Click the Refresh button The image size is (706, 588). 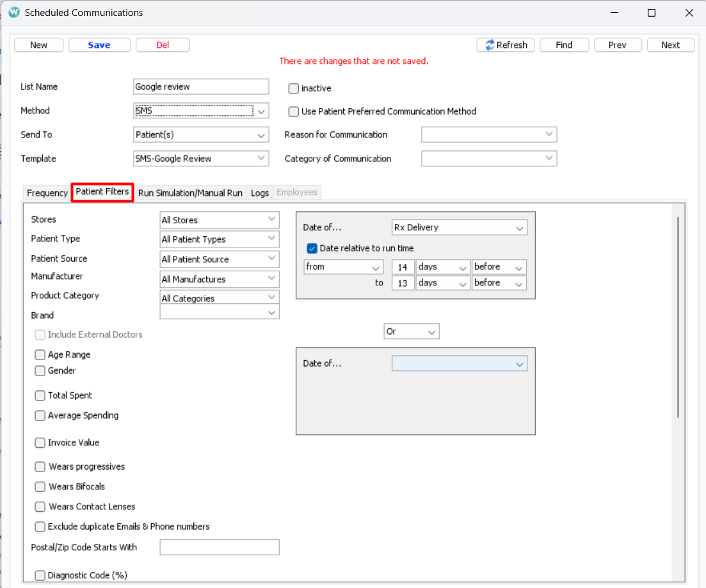[x=506, y=45]
